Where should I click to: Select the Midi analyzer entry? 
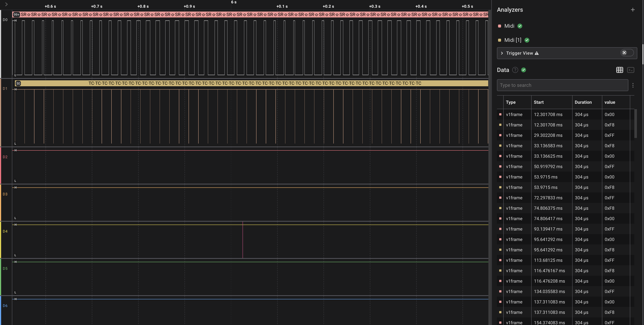[509, 26]
